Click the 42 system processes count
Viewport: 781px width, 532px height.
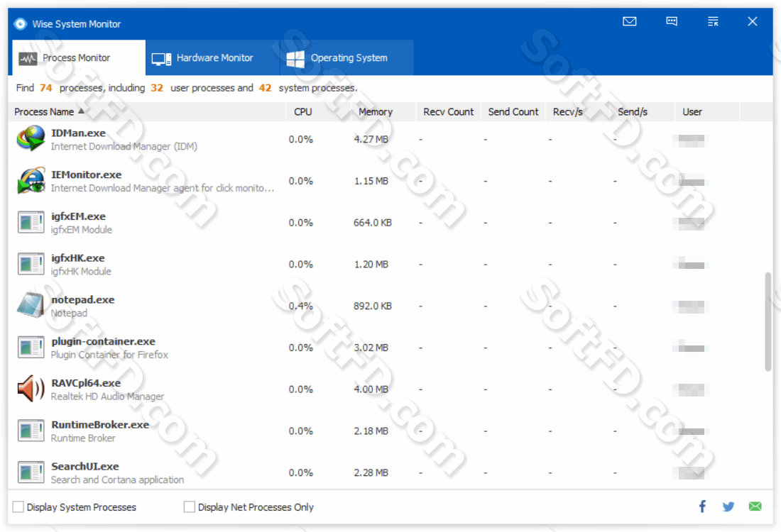click(x=265, y=88)
